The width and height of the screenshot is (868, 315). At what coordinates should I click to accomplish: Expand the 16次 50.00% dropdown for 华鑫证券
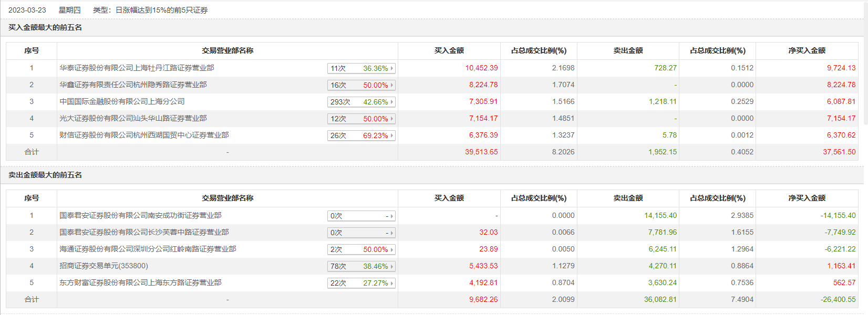[x=361, y=85]
